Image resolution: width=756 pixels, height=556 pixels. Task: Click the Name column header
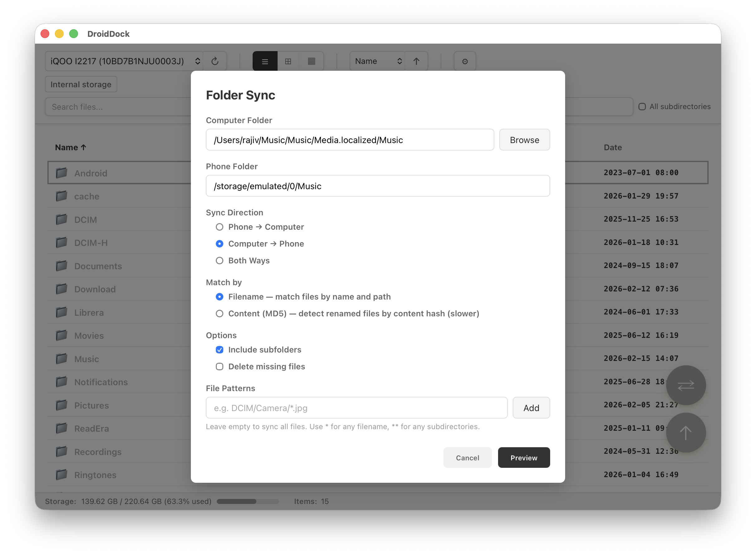pos(70,147)
